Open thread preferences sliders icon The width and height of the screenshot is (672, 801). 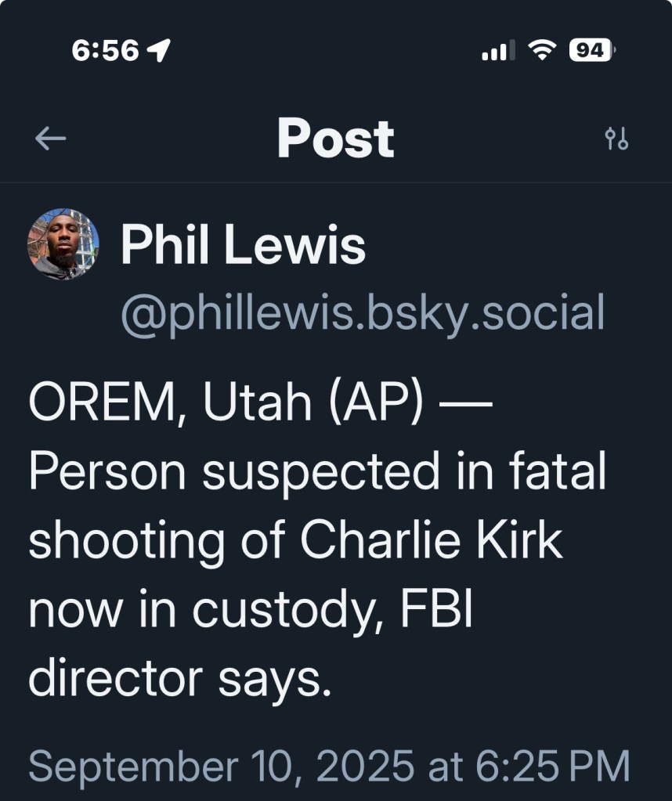pos(616,139)
